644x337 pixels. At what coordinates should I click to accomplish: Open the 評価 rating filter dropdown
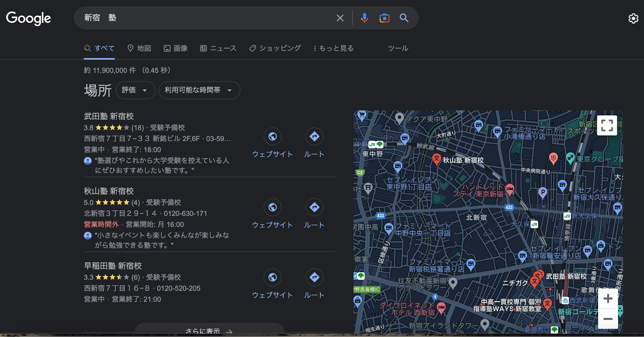tap(136, 90)
